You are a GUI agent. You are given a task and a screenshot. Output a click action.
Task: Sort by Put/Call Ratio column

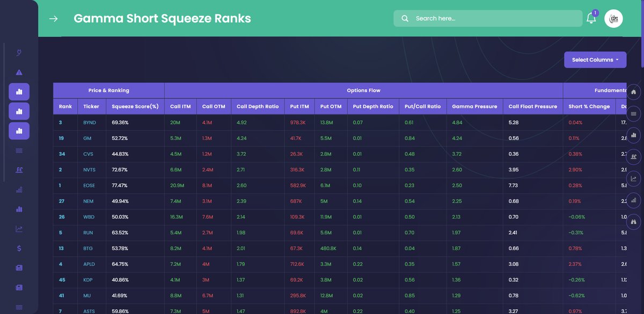click(x=423, y=107)
